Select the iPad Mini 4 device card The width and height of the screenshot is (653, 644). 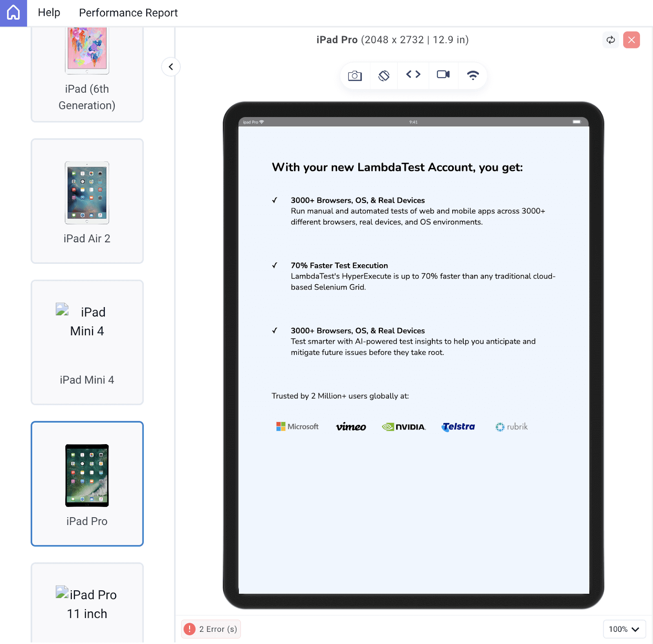point(87,342)
